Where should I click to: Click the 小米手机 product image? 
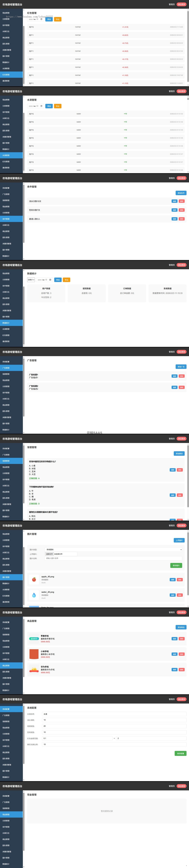(x=34, y=654)
